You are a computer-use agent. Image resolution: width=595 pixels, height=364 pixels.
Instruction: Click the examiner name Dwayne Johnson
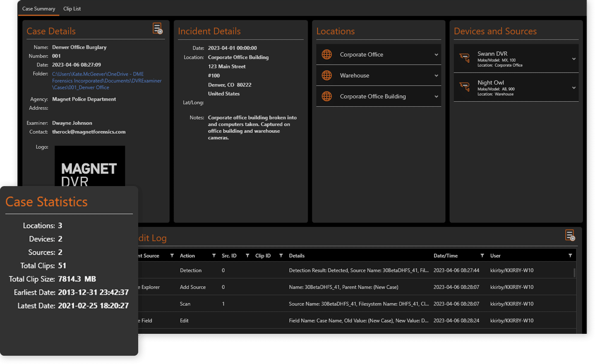[72, 123]
